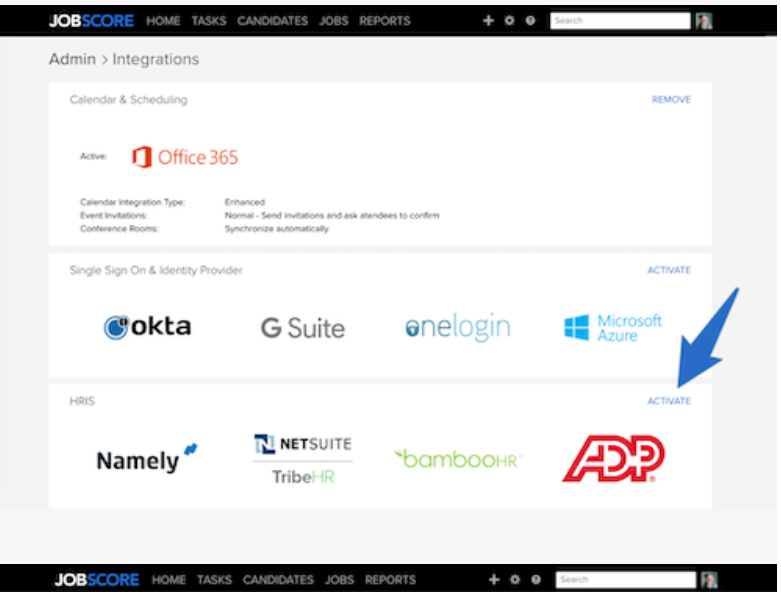Viewport: 781px width, 592px height.
Task: Click the JobScore logo in top navigation
Action: (91, 20)
